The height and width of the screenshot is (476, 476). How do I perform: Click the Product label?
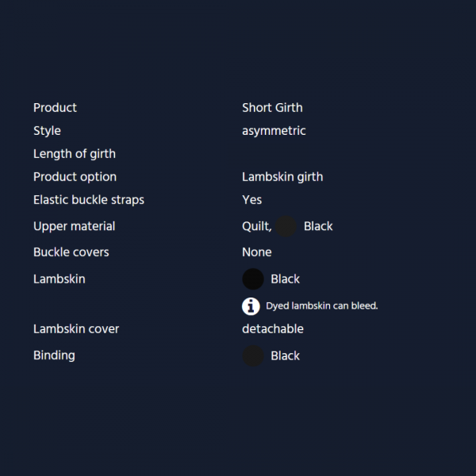coord(55,108)
